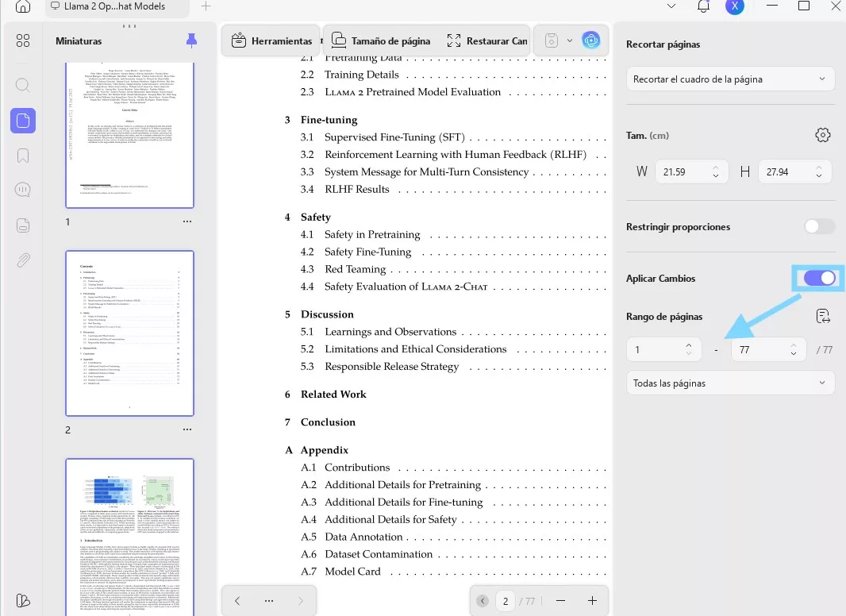
Task: Click the page range end field showing 77
Action: coord(768,349)
